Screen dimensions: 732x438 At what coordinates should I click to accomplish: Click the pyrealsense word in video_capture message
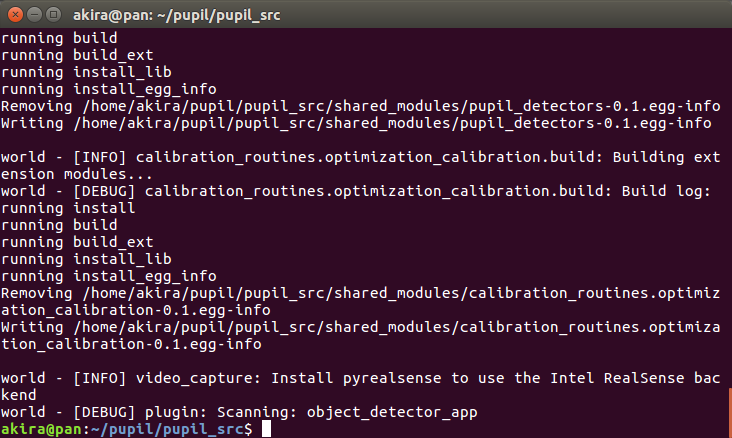coord(392,378)
